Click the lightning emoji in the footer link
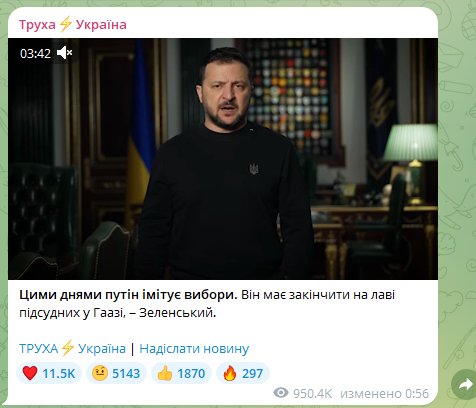 (x=68, y=348)
